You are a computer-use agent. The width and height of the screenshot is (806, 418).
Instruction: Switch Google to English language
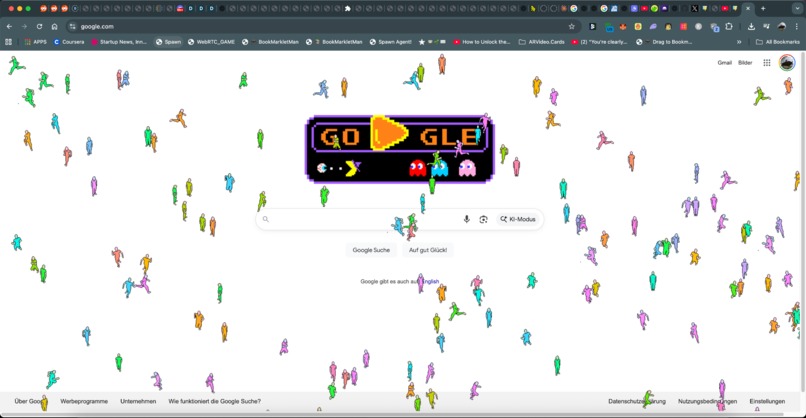pos(431,282)
